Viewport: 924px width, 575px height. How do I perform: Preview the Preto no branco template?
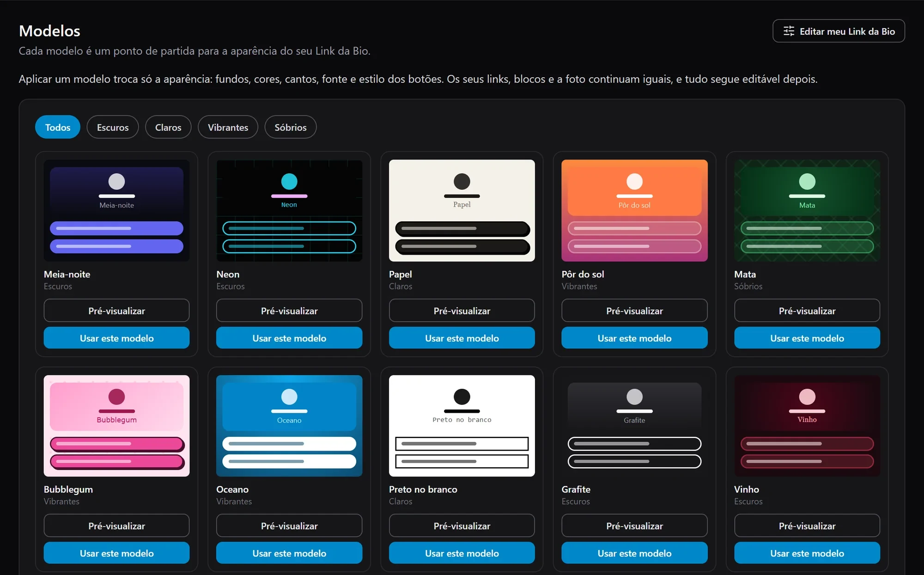pyautogui.click(x=462, y=526)
